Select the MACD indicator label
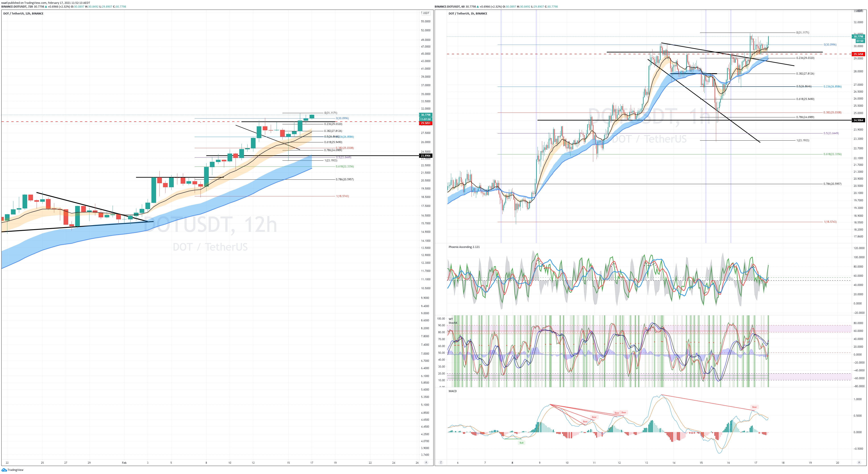This screenshot has height=474, width=868. point(453,391)
